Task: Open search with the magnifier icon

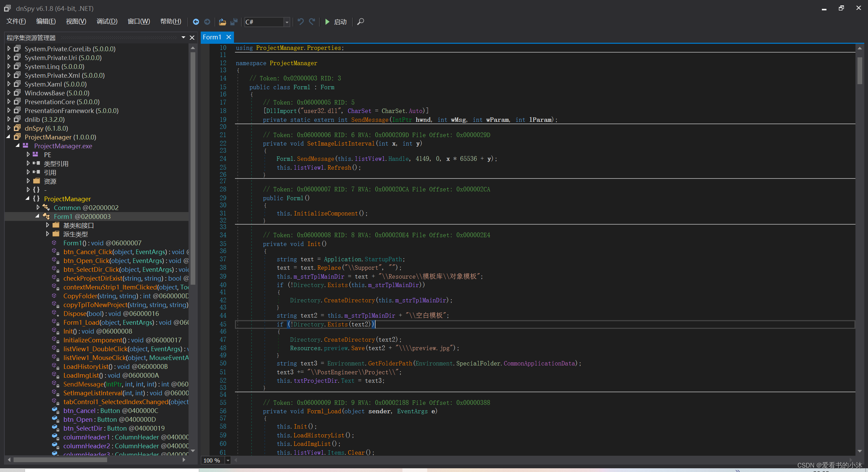Action: 361,22
